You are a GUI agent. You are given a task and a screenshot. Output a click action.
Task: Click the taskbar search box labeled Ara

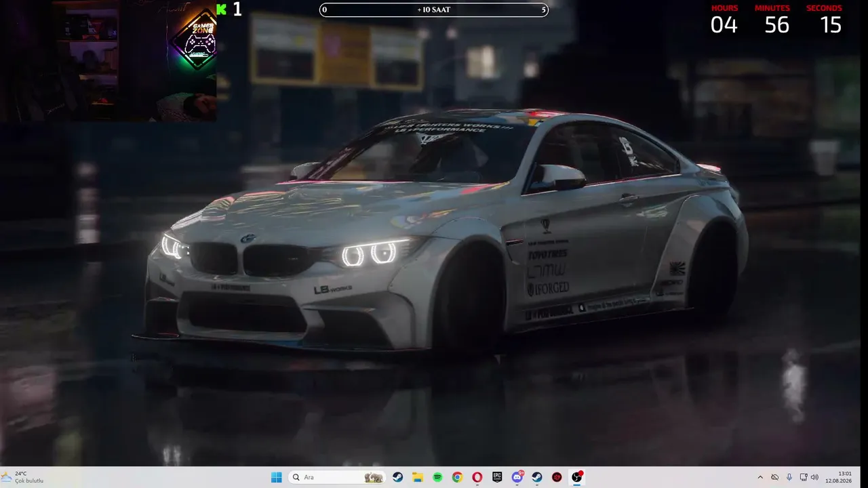336,477
